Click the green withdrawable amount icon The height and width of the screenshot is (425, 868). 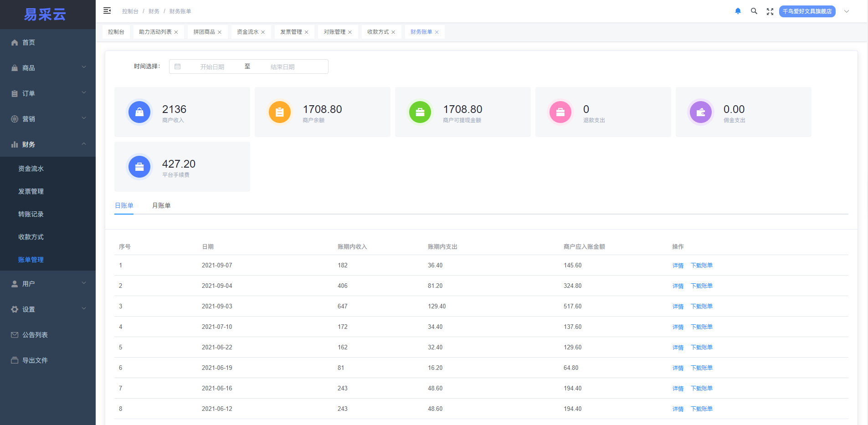[x=420, y=112]
